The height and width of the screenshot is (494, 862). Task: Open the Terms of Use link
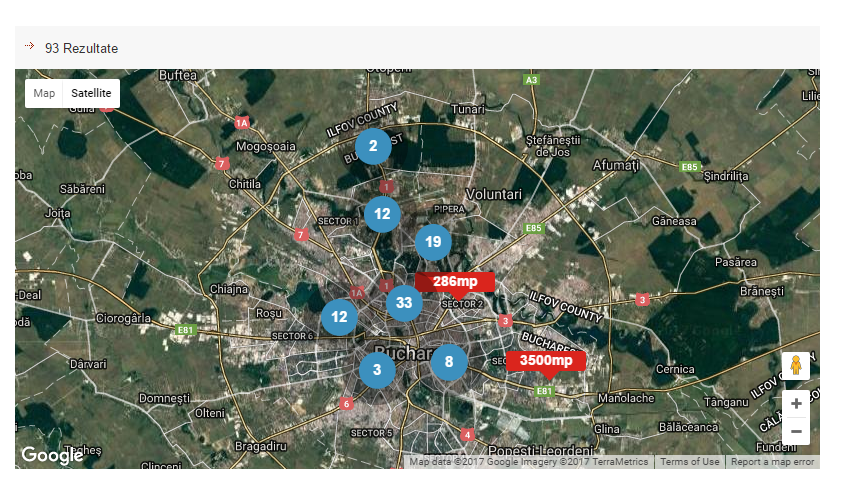pos(690,462)
